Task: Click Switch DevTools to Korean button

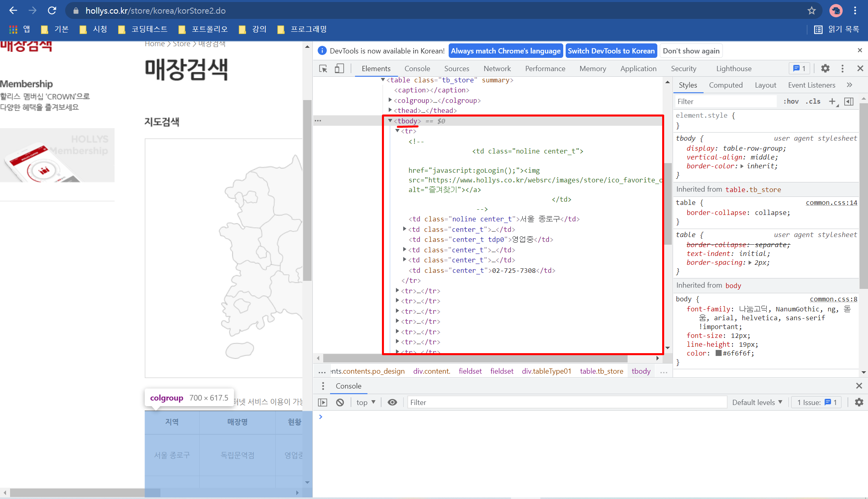Action: click(x=611, y=51)
